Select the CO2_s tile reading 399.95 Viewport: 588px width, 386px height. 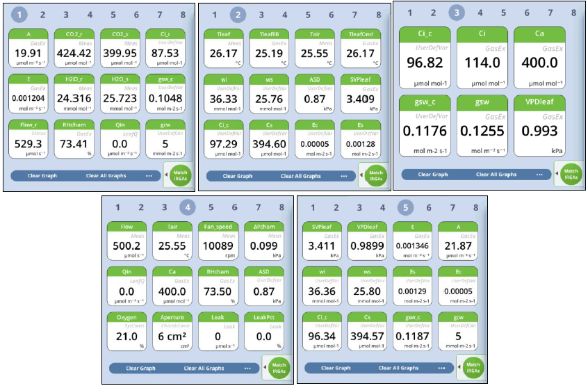point(120,49)
